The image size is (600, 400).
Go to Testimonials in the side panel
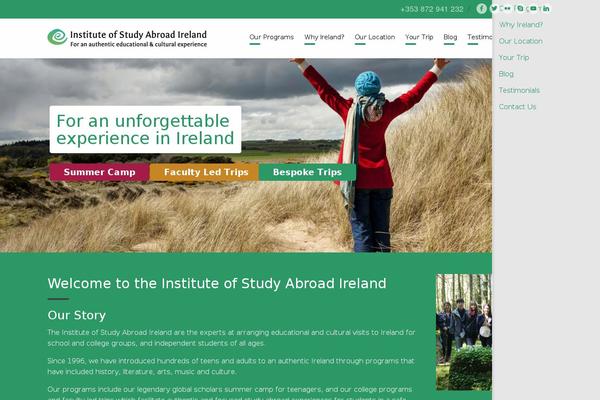tap(519, 91)
